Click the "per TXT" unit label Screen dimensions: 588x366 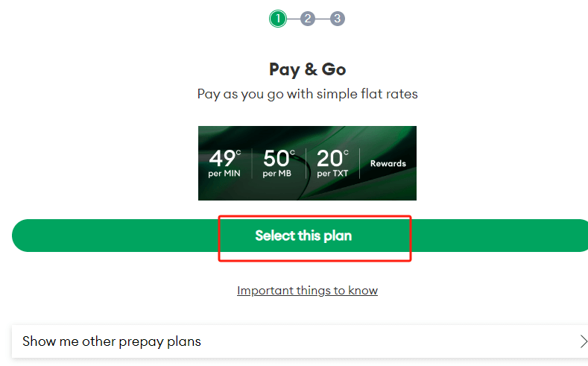(332, 174)
